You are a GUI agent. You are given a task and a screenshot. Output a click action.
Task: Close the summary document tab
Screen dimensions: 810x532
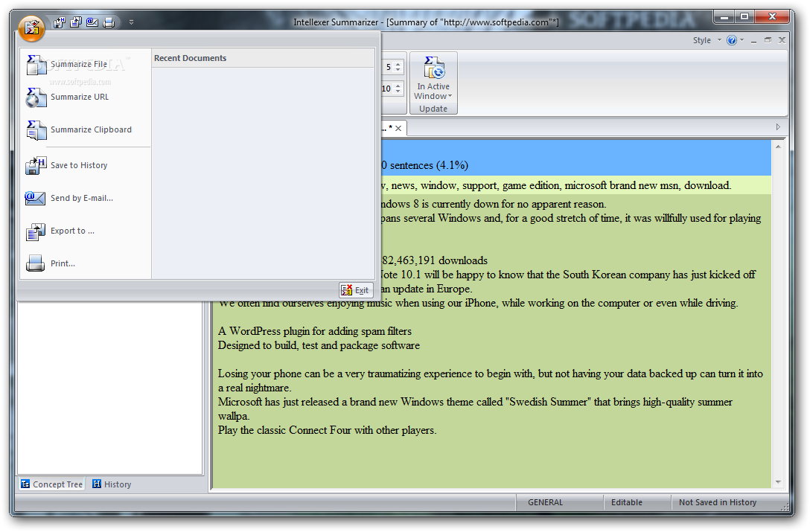tap(398, 129)
